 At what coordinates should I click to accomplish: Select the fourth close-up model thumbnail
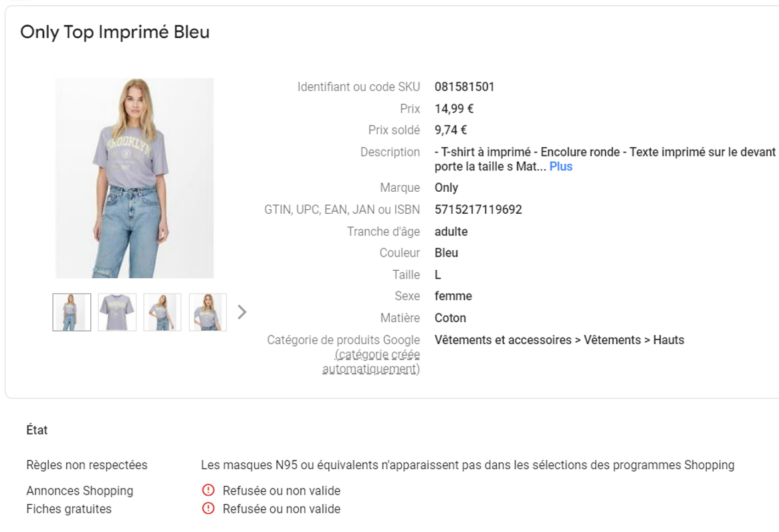208,312
